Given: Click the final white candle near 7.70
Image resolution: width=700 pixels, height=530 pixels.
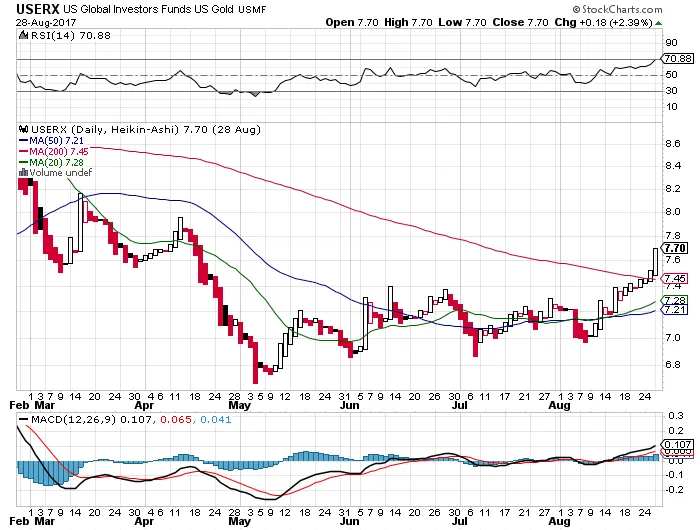Looking at the screenshot, I should pyautogui.click(x=655, y=262).
